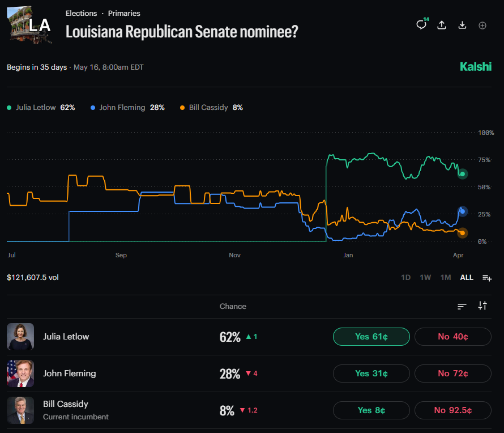Open the Elections breadcrumb link
The width and height of the screenshot is (504, 433).
coord(81,13)
